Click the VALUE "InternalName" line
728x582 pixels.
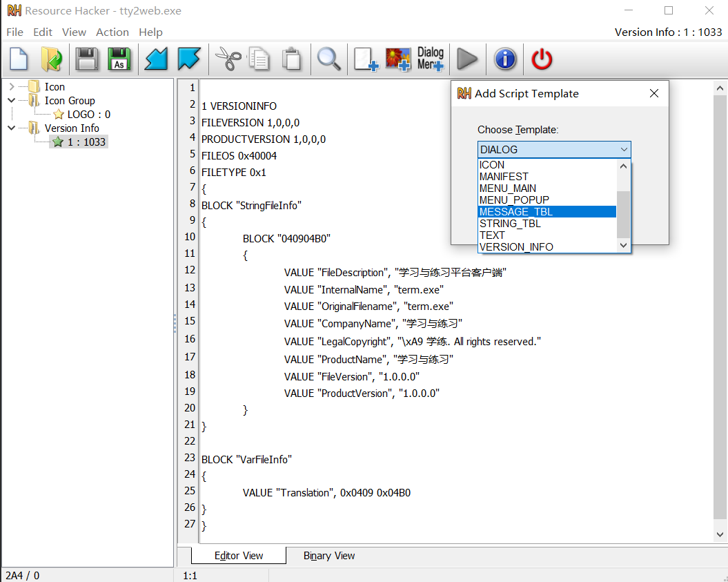click(x=364, y=290)
